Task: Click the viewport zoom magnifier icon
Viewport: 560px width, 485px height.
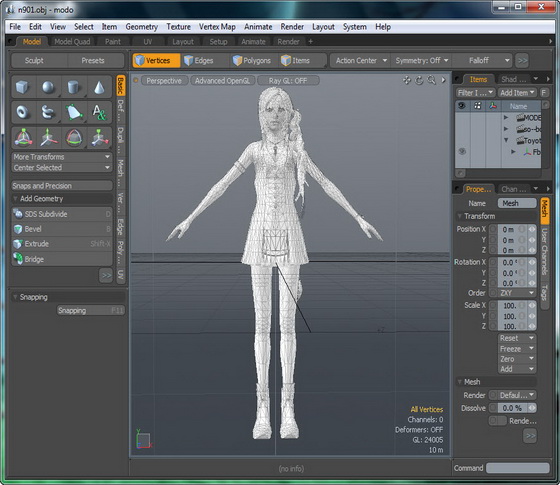Action: [x=431, y=80]
